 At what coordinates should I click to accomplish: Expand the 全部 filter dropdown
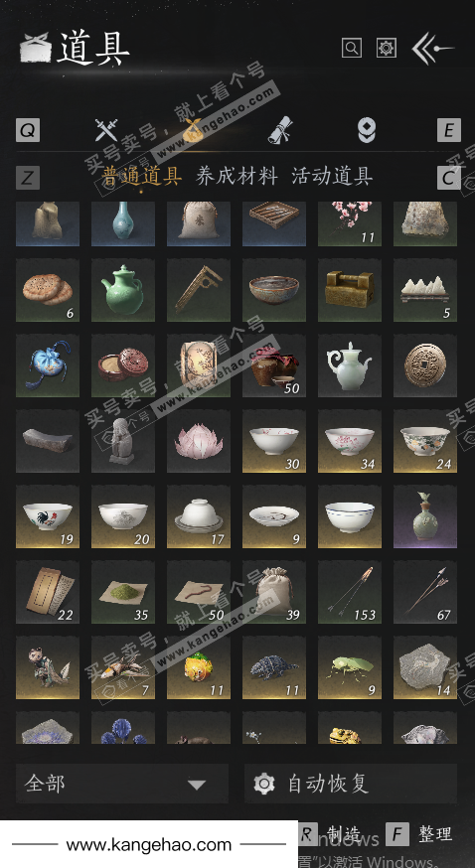coord(122,784)
